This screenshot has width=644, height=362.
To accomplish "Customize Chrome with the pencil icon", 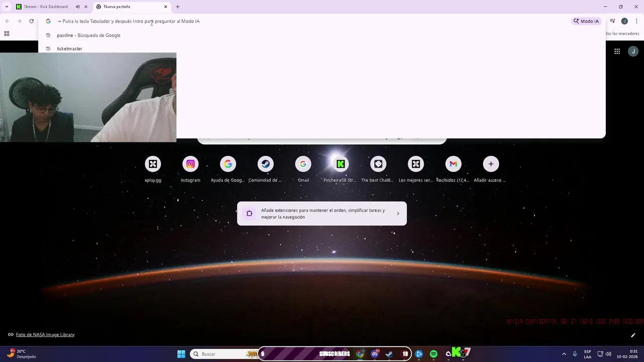I will tap(633, 335).
